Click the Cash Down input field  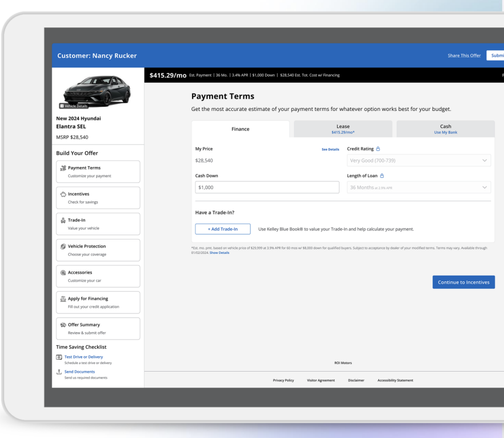click(x=267, y=187)
